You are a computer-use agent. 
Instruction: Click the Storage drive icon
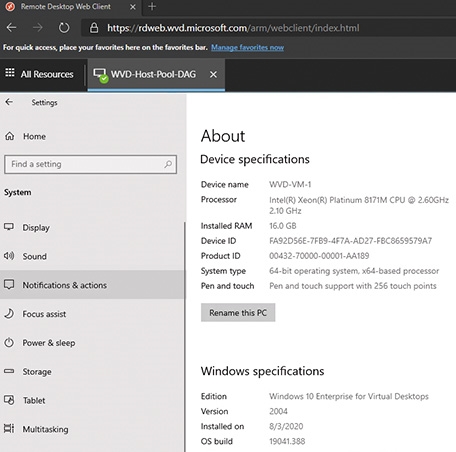click(x=9, y=371)
